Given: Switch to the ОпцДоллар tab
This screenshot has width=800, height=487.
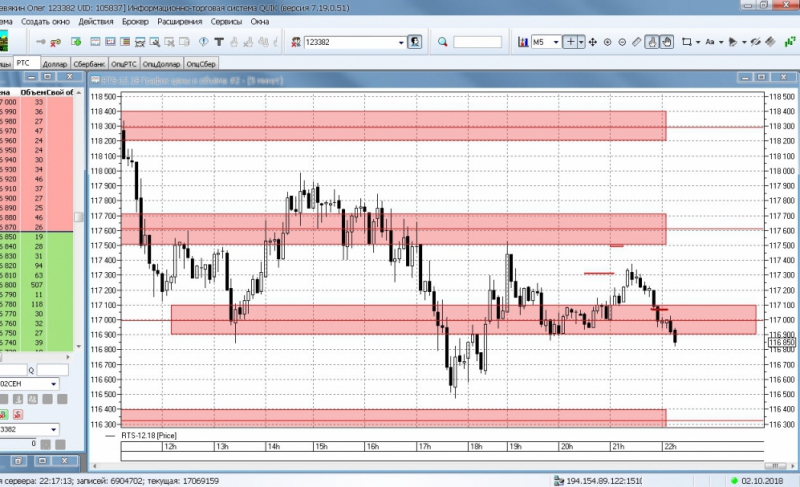Looking at the screenshot, I should point(161,64).
